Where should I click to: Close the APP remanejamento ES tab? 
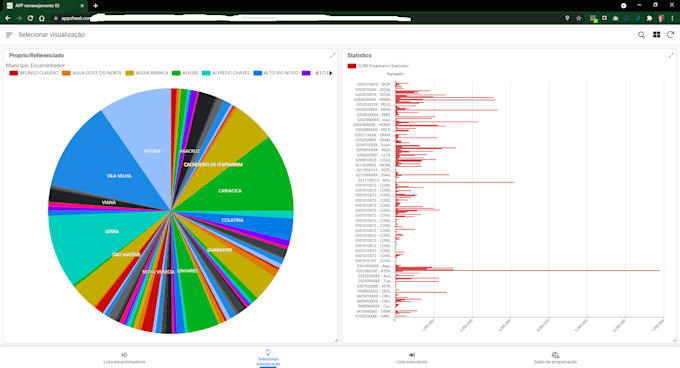pyautogui.click(x=82, y=6)
